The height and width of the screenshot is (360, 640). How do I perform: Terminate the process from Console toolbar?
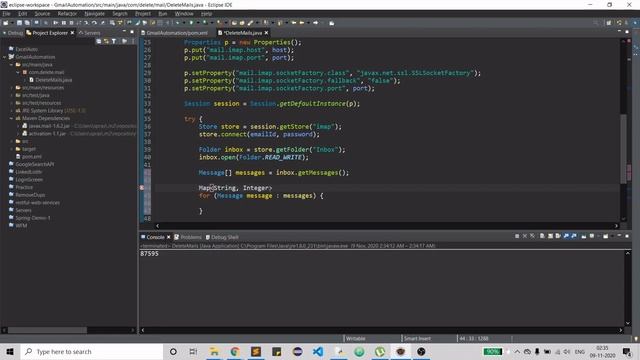pos(517,236)
